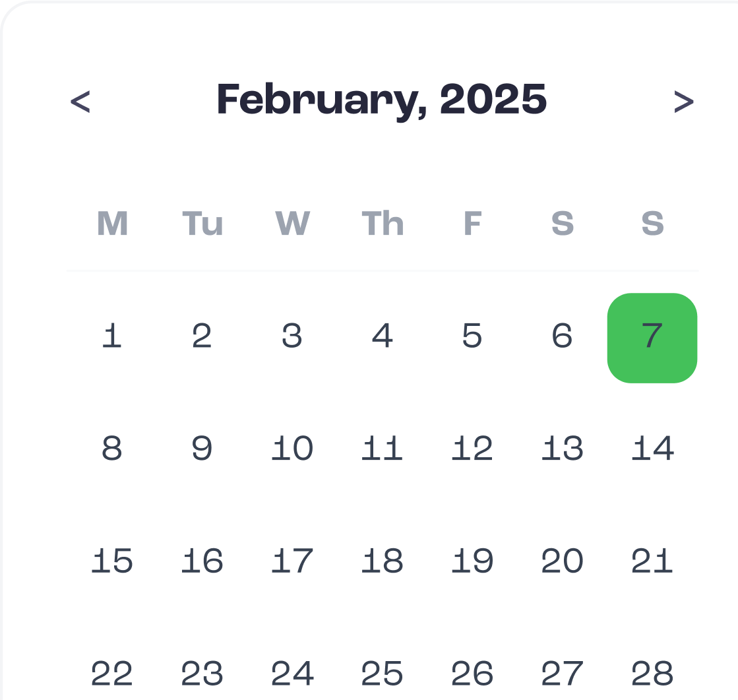Screen dimensions: 738x700
Task: Pick date 9 under Tuesday
Action: pyautogui.click(x=202, y=448)
